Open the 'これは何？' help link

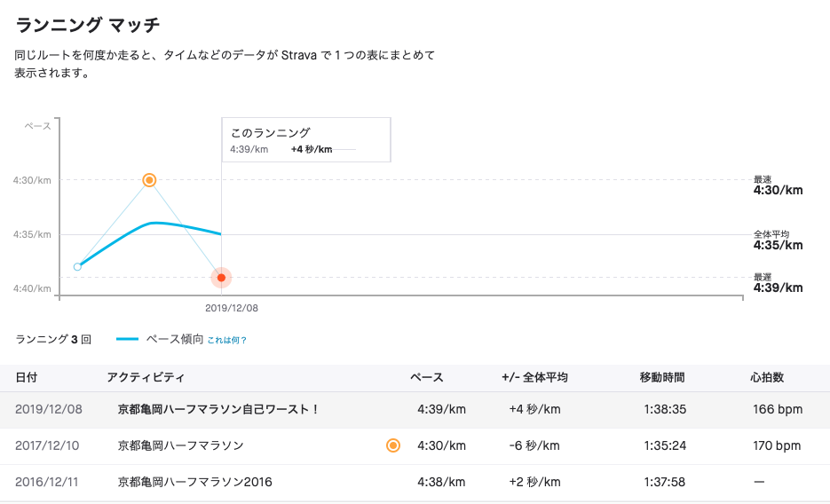[226, 340]
